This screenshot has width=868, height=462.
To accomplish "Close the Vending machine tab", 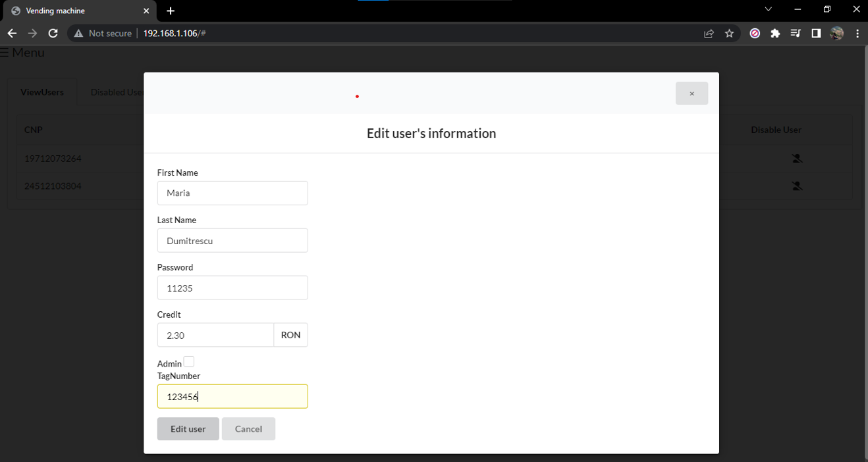I will coord(146,11).
